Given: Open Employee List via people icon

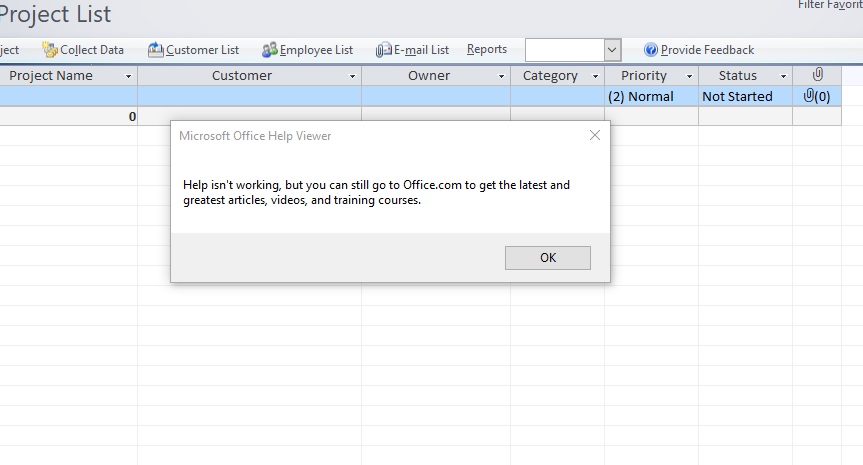Looking at the screenshot, I should [x=270, y=50].
